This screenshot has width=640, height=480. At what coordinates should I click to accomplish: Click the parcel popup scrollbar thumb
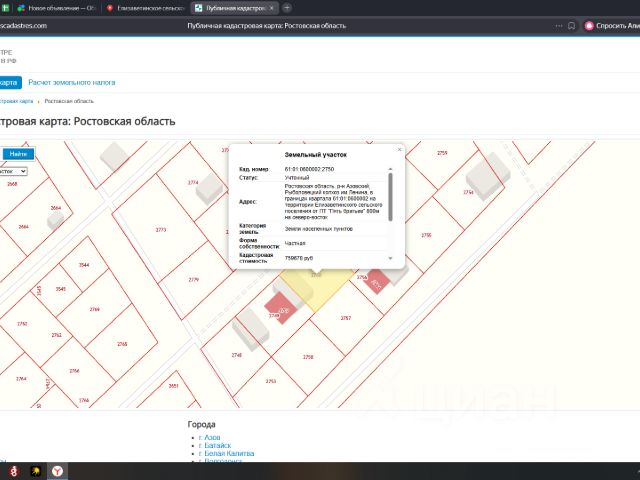tap(390, 197)
